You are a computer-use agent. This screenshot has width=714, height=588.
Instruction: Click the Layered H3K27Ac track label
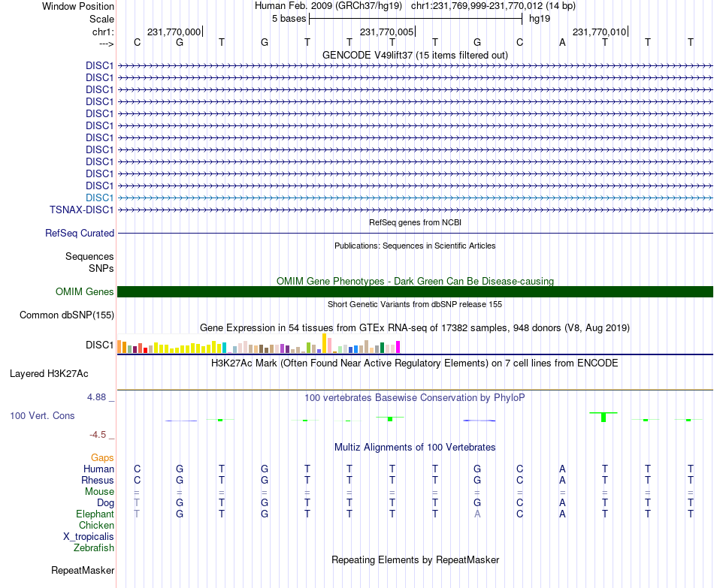pos(49,374)
